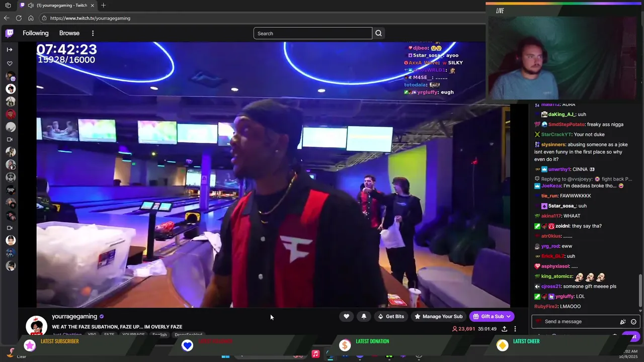Select the twitch.tv address bar
This screenshot has width=644, height=362.
coord(262,18)
